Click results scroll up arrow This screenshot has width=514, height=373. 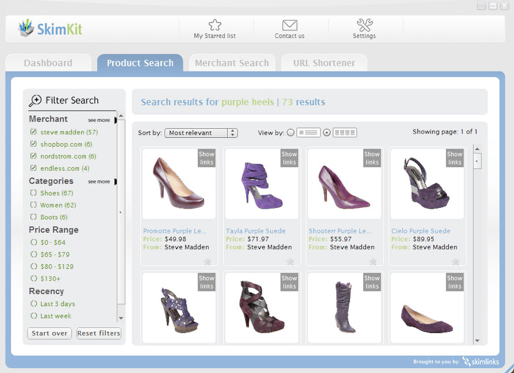477,149
